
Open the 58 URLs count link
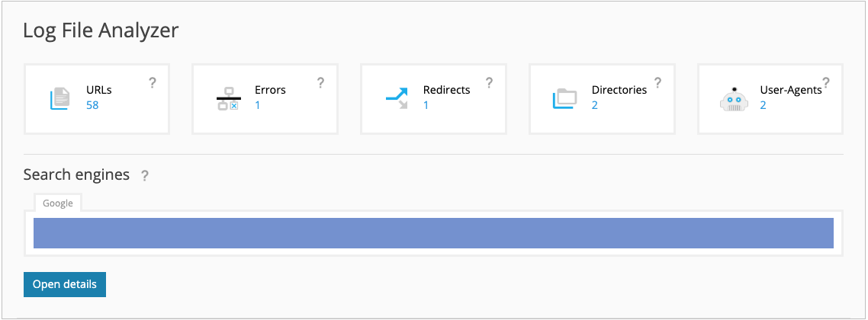coord(92,105)
